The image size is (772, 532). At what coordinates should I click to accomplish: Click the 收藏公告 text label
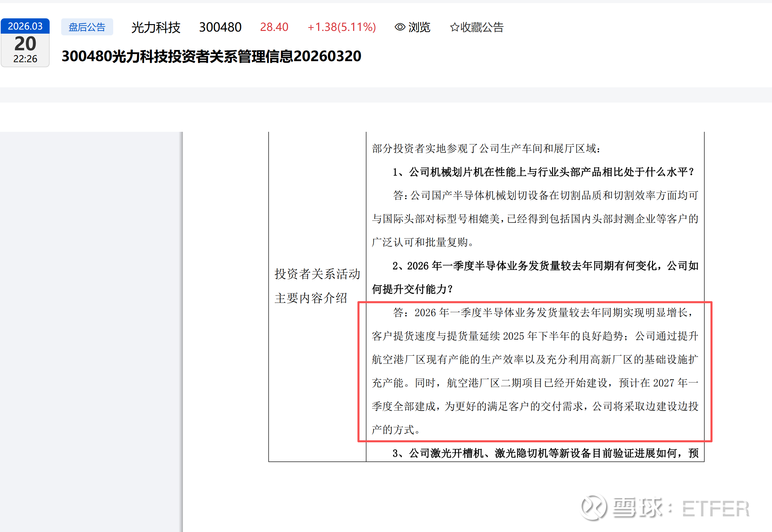point(482,27)
